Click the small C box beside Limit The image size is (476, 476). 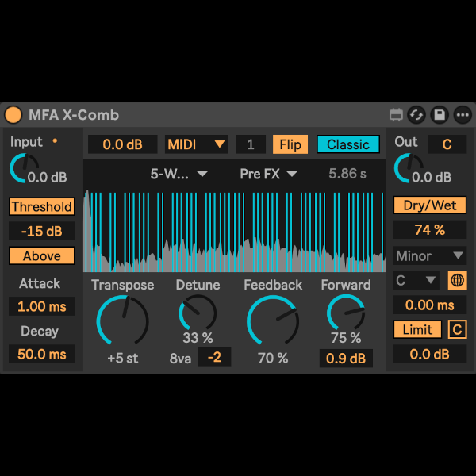[456, 329]
